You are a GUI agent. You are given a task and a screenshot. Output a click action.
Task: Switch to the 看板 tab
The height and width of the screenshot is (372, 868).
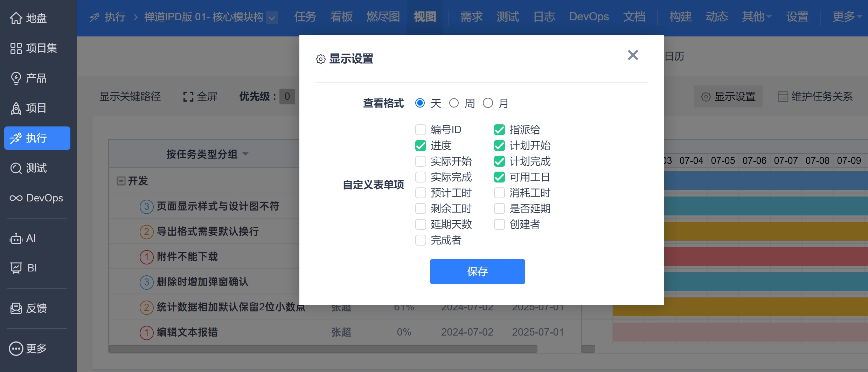(341, 17)
